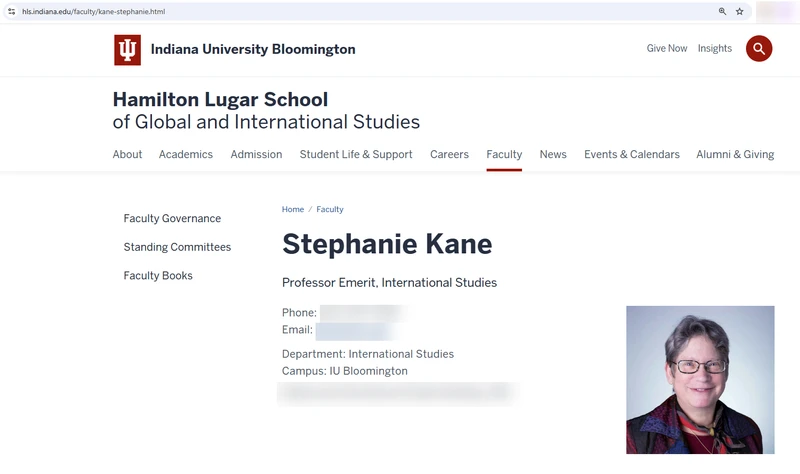This screenshot has width=800, height=474.
Task: Open the Admission menu
Action: [256, 154]
